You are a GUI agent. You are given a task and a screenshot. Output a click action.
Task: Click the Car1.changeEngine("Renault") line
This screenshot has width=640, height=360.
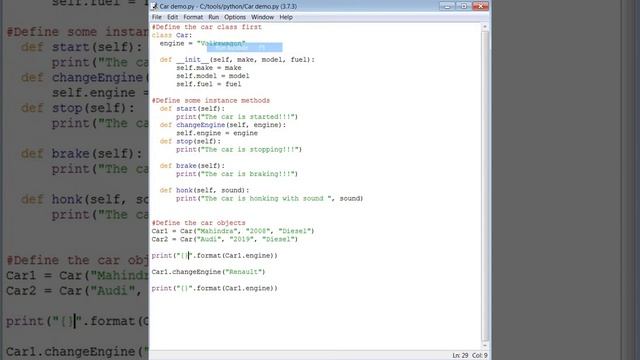209,272
